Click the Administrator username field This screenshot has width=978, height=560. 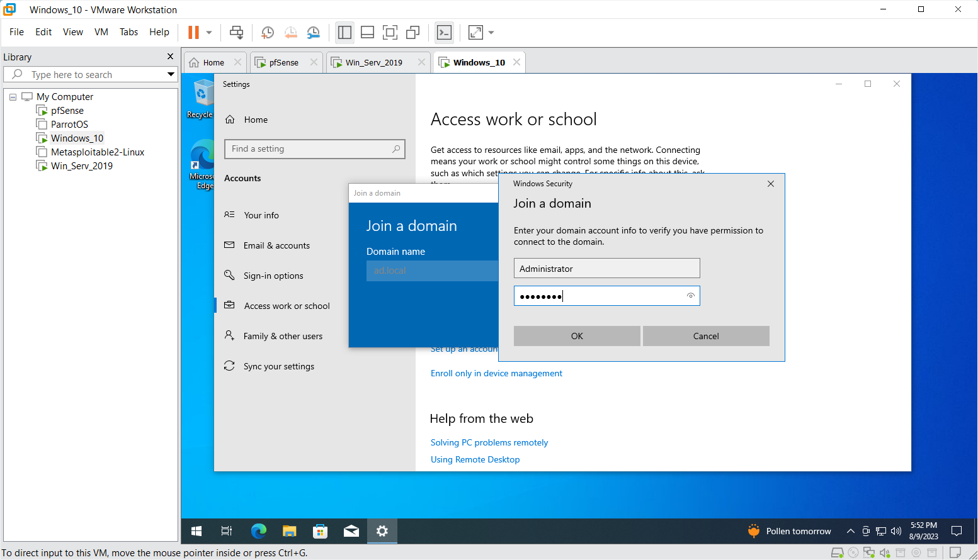(607, 268)
